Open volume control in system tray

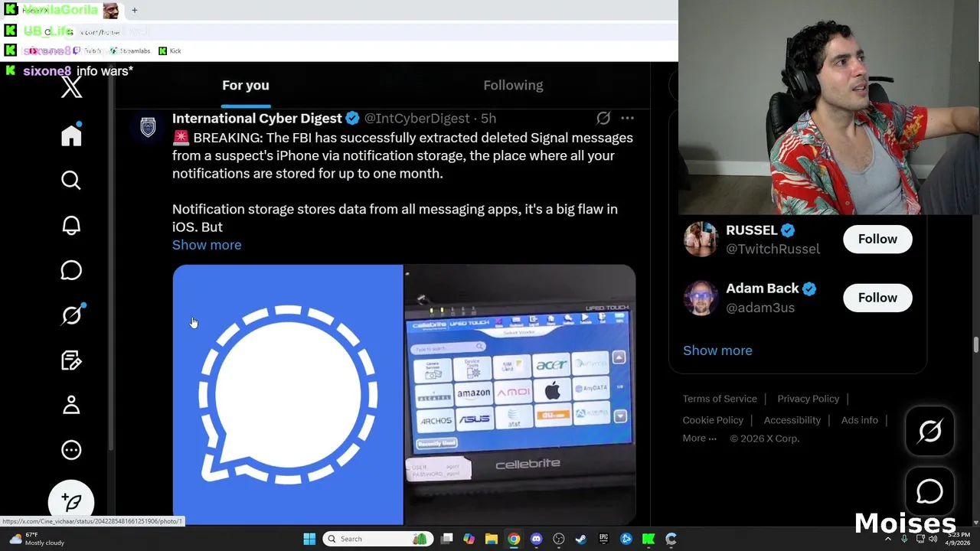(x=932, y=539)
